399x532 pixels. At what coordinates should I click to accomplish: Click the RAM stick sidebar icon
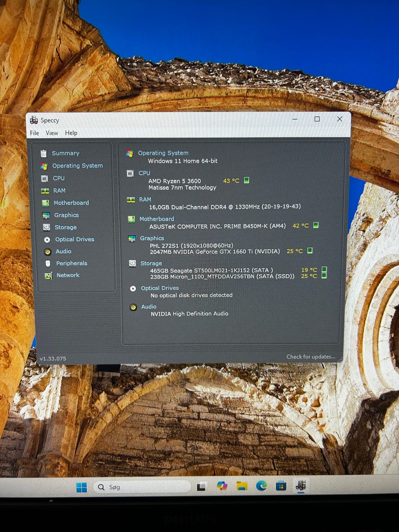[45, 191]
